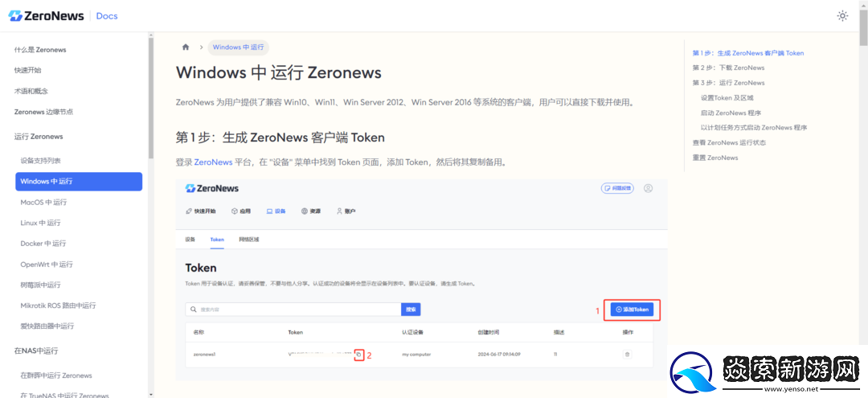Click the trash delete icon in token row
The height and width of the screenshot is (398, 868).
click(627, 354)
